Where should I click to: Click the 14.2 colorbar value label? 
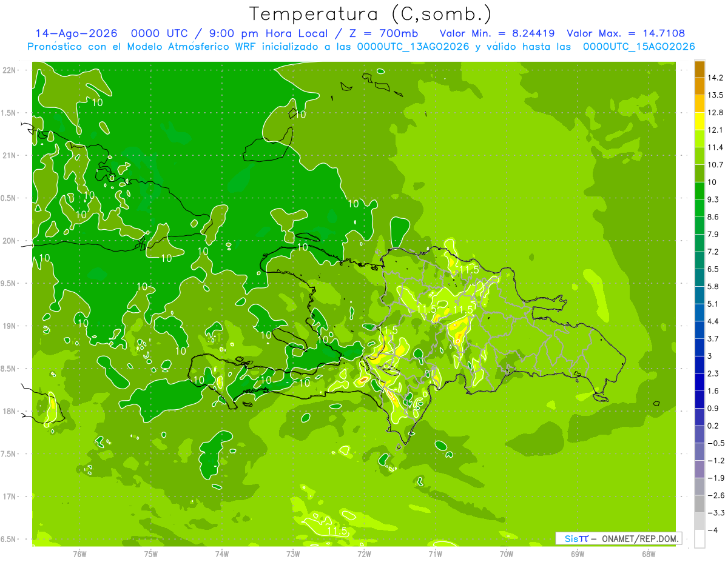point(716,78)
